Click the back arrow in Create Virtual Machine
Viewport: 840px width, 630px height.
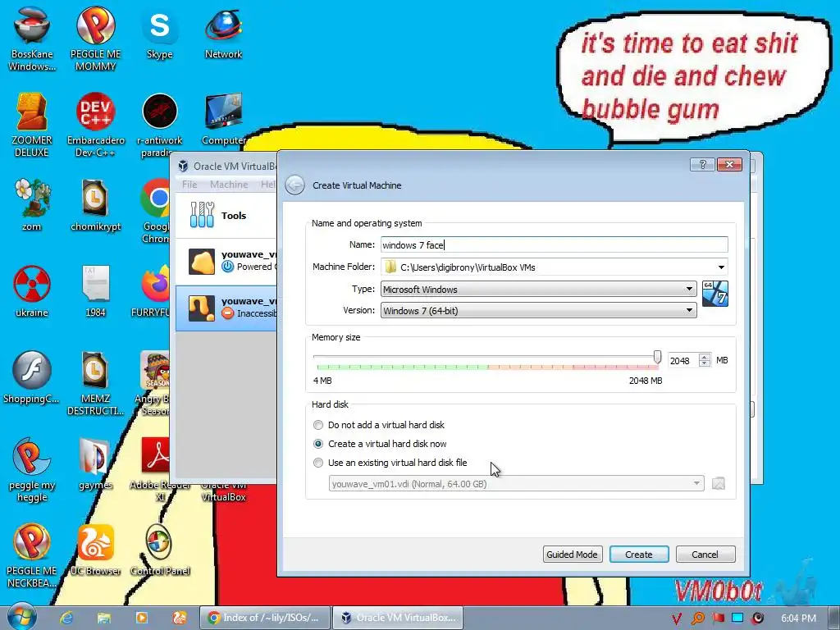294,185
